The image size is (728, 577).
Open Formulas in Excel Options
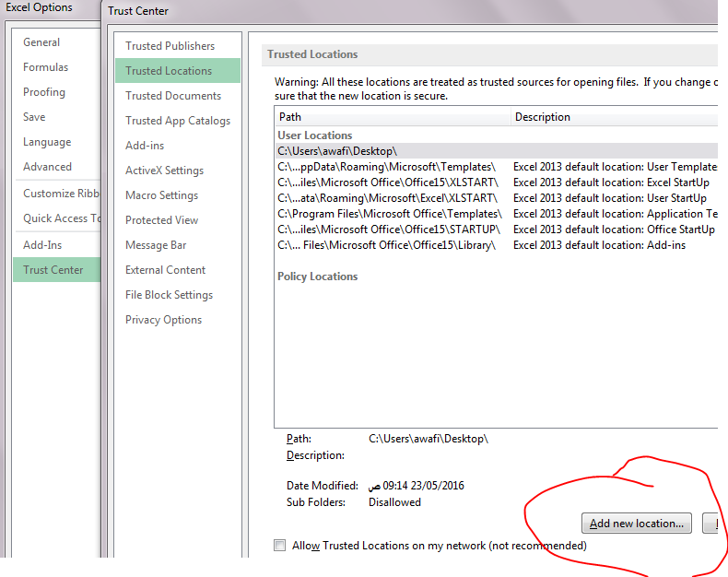pyautogui.click(x=46, y=67)
